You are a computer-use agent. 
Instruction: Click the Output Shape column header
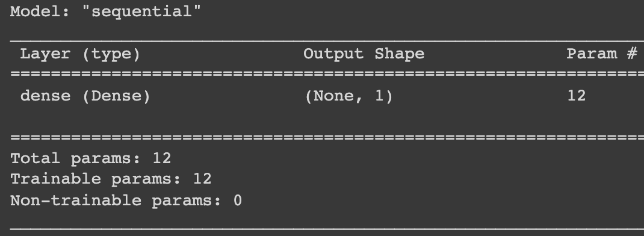(364, 54)
